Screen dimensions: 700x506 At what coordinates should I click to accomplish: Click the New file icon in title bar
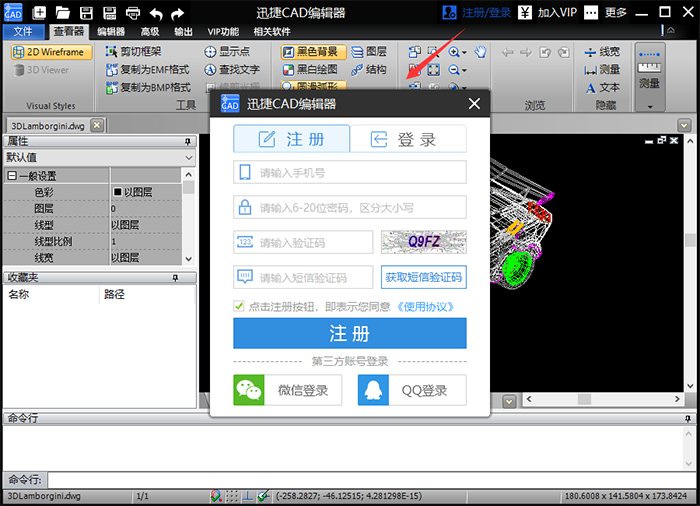(x=39, y=13)
